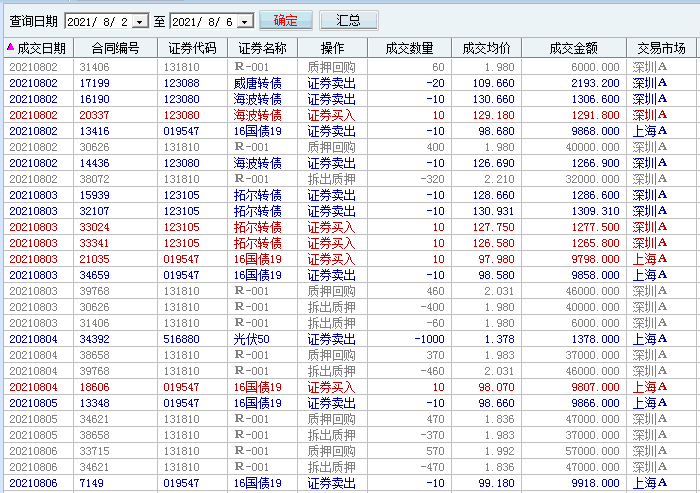
Task: Sort by the 合同编号 column header
Action: [x=115, y=48]
